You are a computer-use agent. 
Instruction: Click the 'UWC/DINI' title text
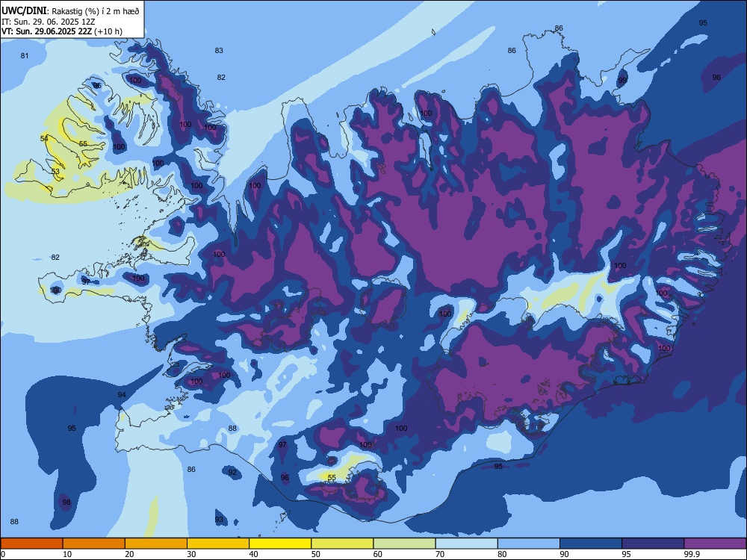coord(24,10)
